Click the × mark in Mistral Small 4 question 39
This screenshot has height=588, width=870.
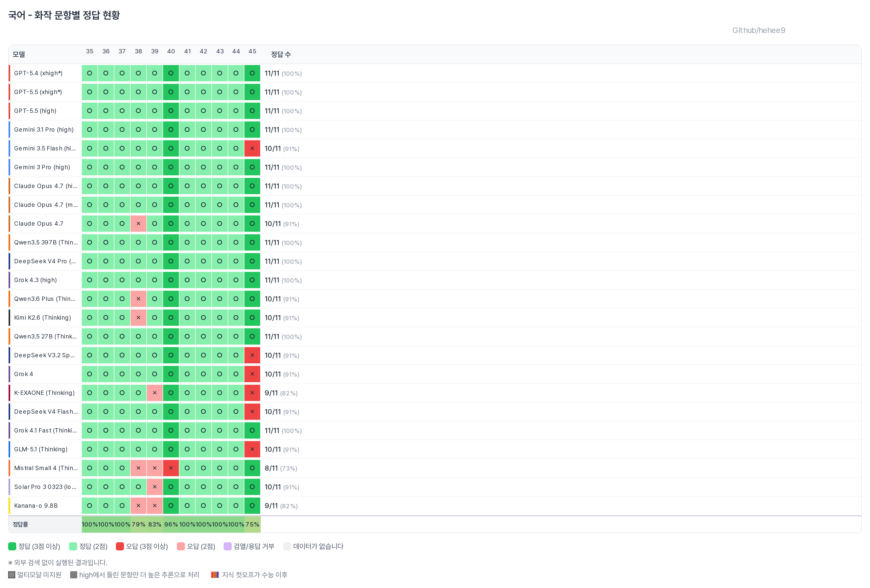(154, 468)
